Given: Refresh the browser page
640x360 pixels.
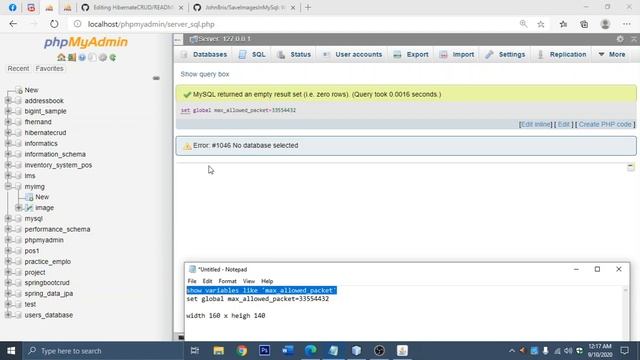Looking at the screenshot, I should tap(54, 24).
